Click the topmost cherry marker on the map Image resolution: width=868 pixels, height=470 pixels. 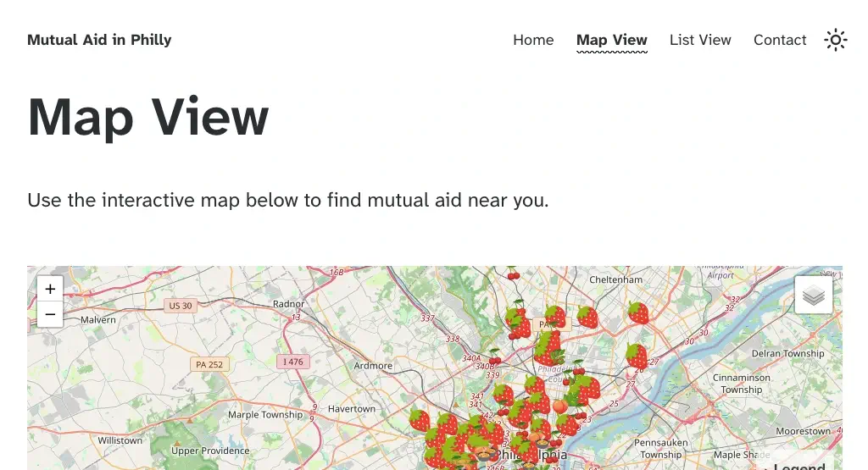coord(514,274)
